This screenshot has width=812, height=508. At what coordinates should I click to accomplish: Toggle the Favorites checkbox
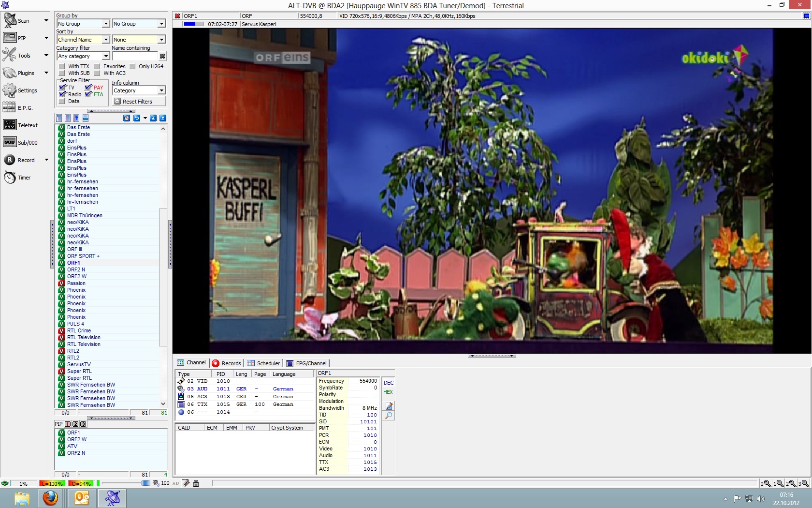97,67
